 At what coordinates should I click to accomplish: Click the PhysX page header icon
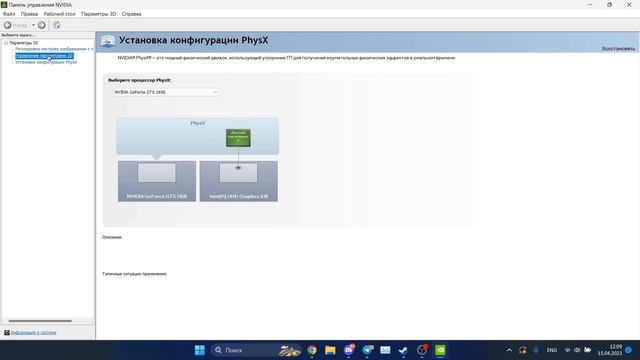click(108, 41)
